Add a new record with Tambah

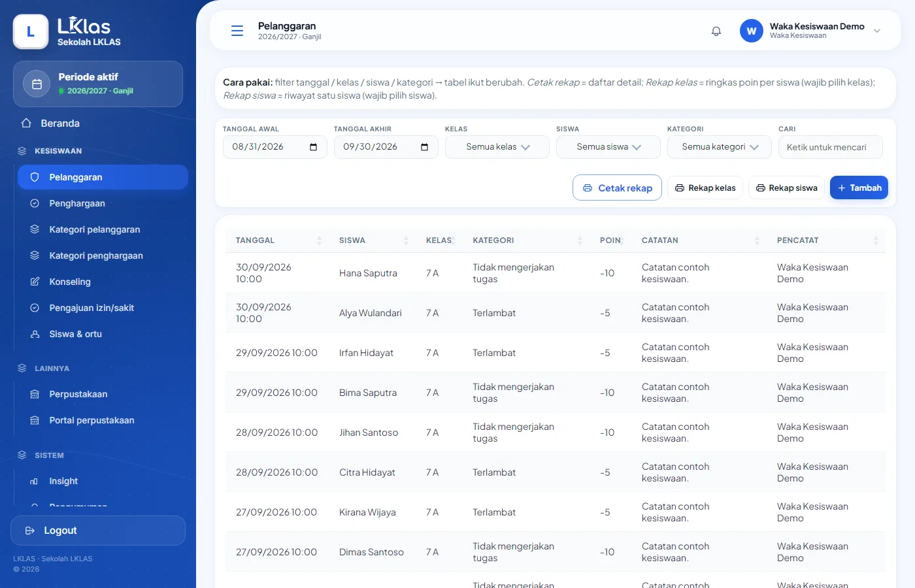859,188
